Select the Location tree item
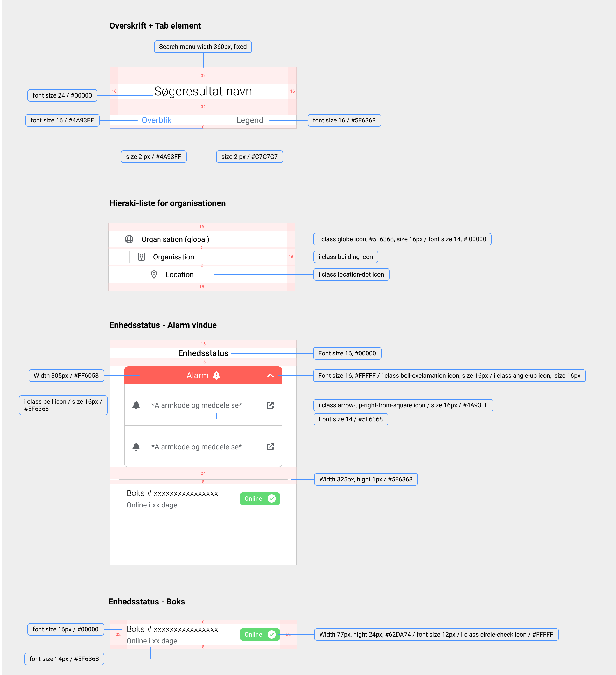616x675 pixels. 179,274
